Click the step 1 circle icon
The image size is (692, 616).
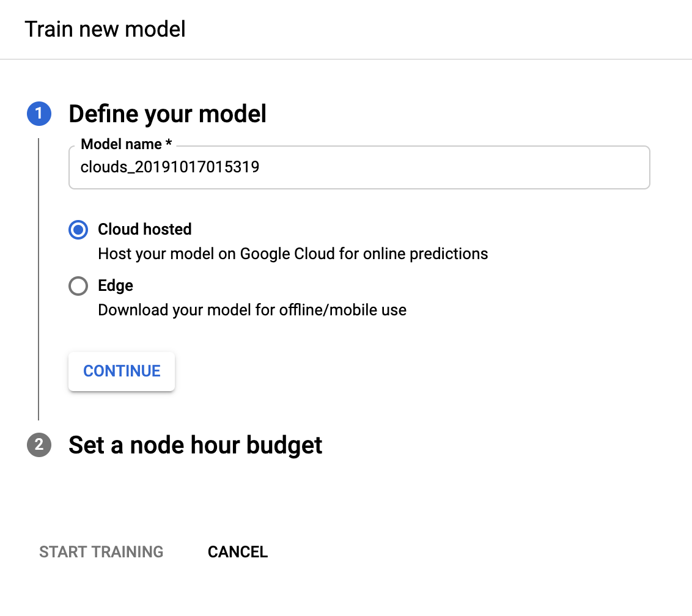[39, 114]
